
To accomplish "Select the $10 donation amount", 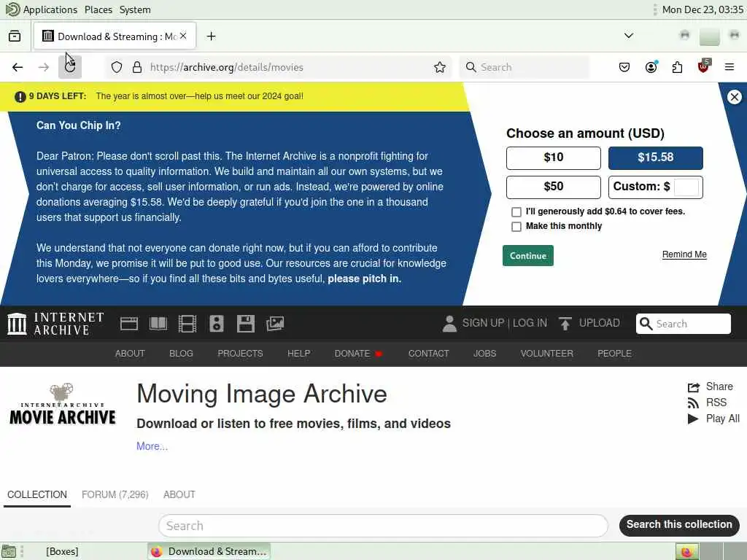I will [x=554, y=157].
